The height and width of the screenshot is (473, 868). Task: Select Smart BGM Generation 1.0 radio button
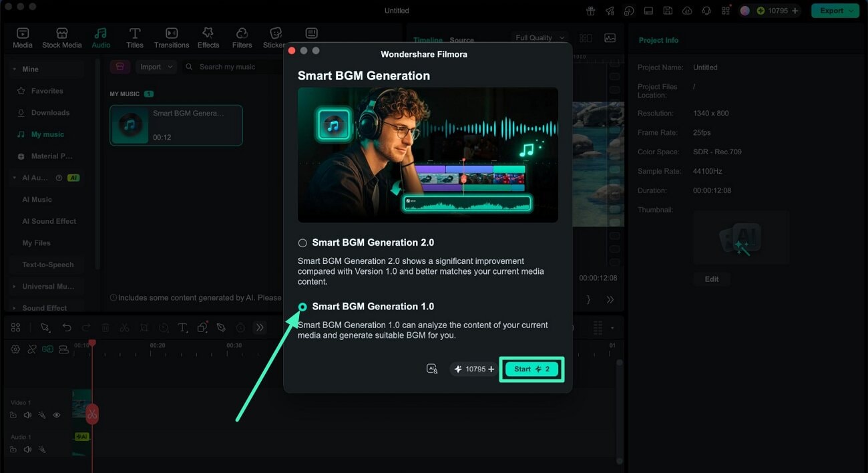302,307
